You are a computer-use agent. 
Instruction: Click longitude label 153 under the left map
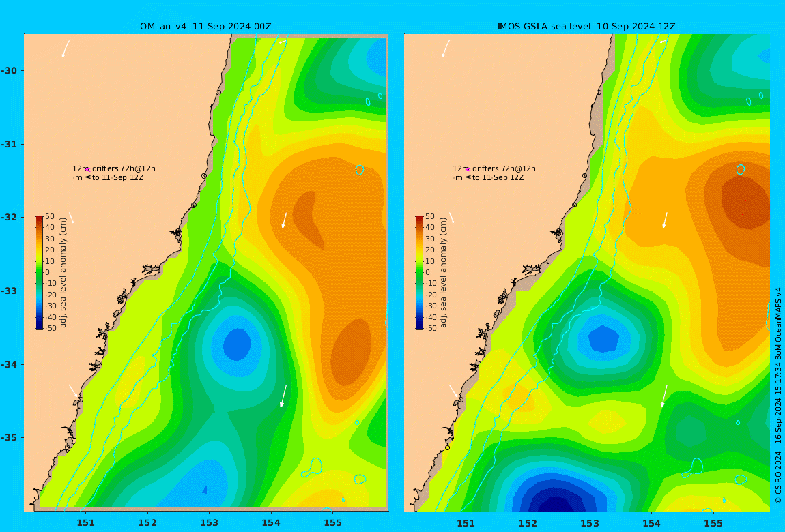[x=210, y=523]
